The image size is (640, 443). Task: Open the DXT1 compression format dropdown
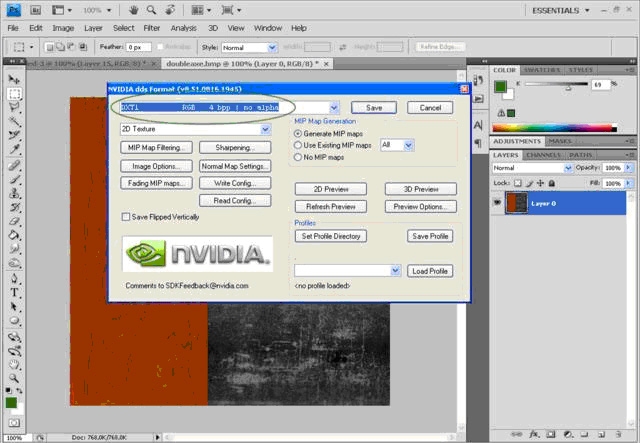334,107
